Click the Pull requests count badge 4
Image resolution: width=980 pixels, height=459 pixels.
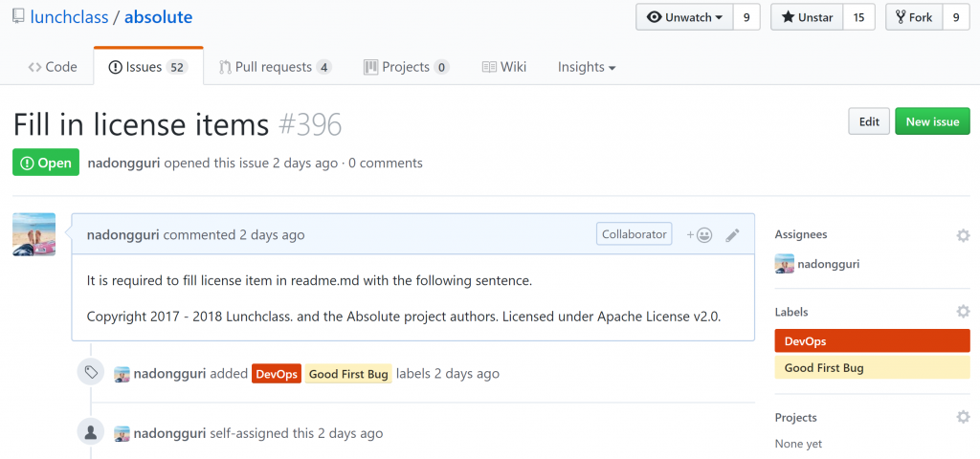click(323, 67)
